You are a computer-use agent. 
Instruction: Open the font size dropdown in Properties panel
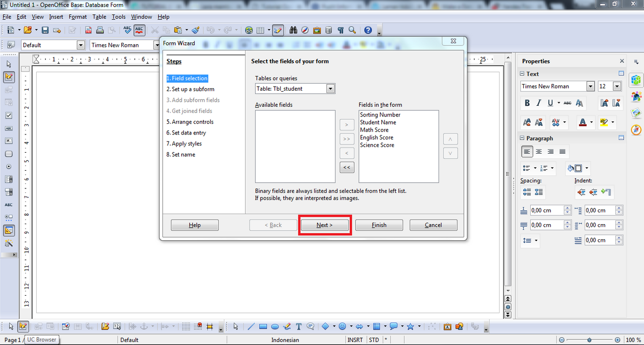617,86
